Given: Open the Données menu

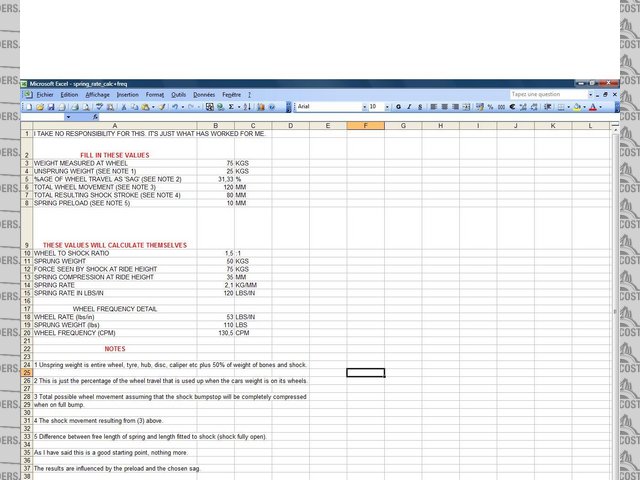Looking at the screenshot, I should tap(204, 94).
